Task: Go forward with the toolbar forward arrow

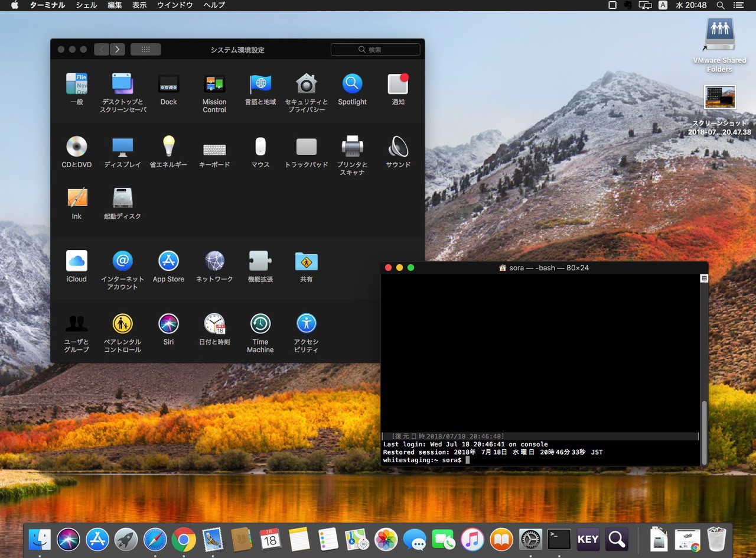Action: pyautogui.click(x=117, y=50)
